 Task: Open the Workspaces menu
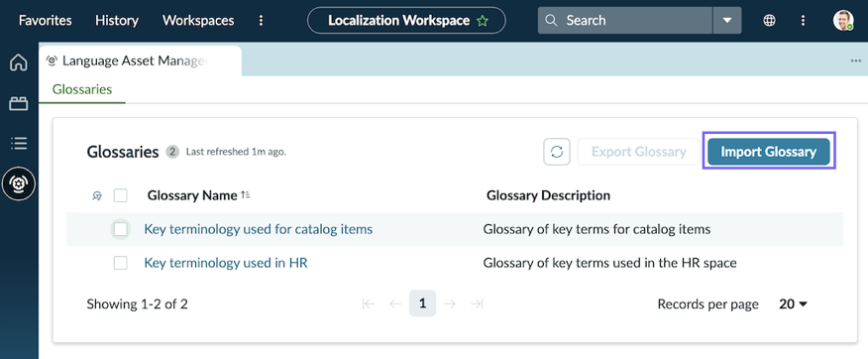(198, 21)
